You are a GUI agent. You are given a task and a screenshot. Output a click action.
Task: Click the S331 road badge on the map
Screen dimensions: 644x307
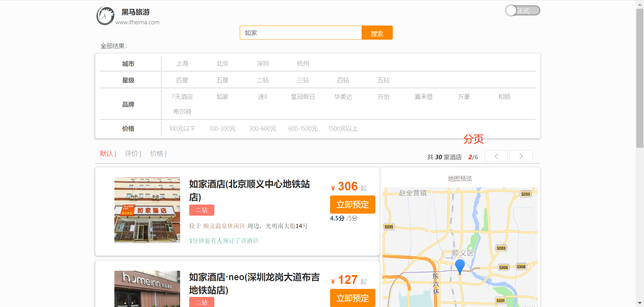500,301
